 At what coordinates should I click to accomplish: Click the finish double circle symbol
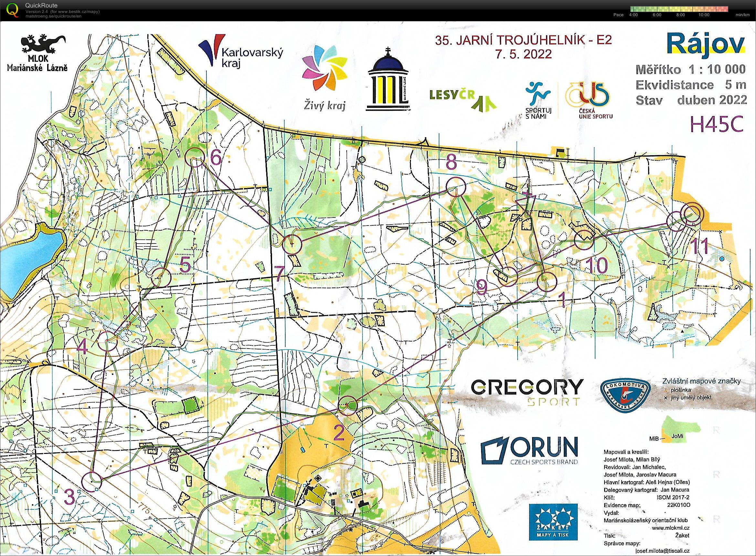(692, 215)
